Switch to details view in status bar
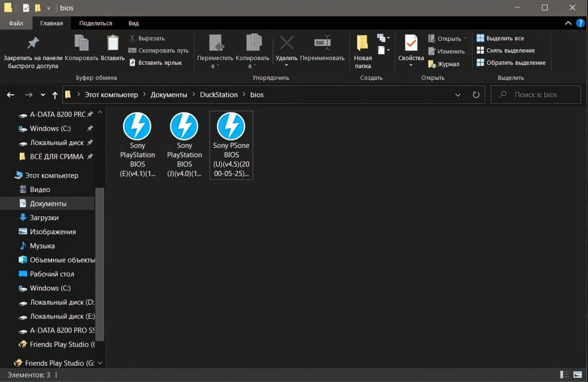588x382 pixels. (564, 374)
